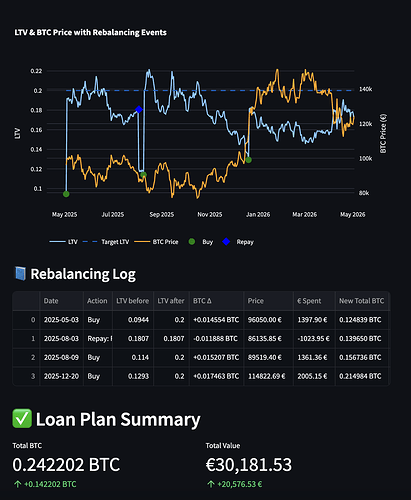Toggle the LTV legend entry
Image resolution: width=411 pixels, height=500 pixels.
click(63, 242)
